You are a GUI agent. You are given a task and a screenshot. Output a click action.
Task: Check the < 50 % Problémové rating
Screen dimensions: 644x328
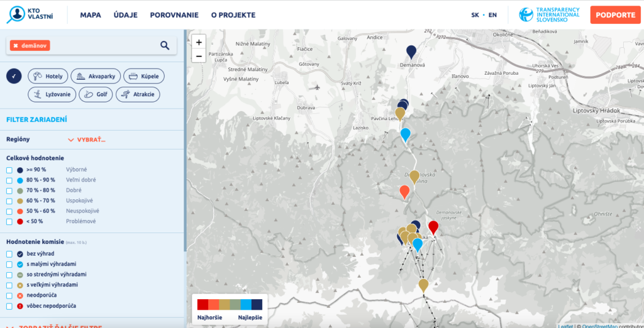click(9, 221)
